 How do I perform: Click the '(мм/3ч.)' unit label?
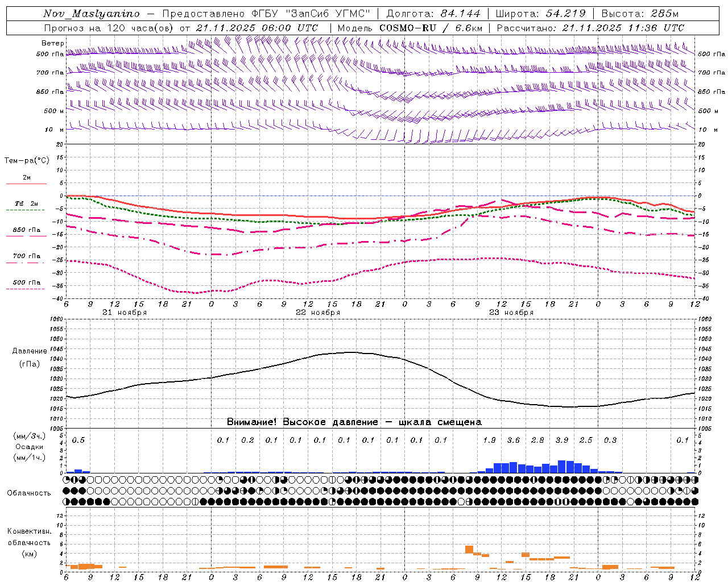[29, 436]
